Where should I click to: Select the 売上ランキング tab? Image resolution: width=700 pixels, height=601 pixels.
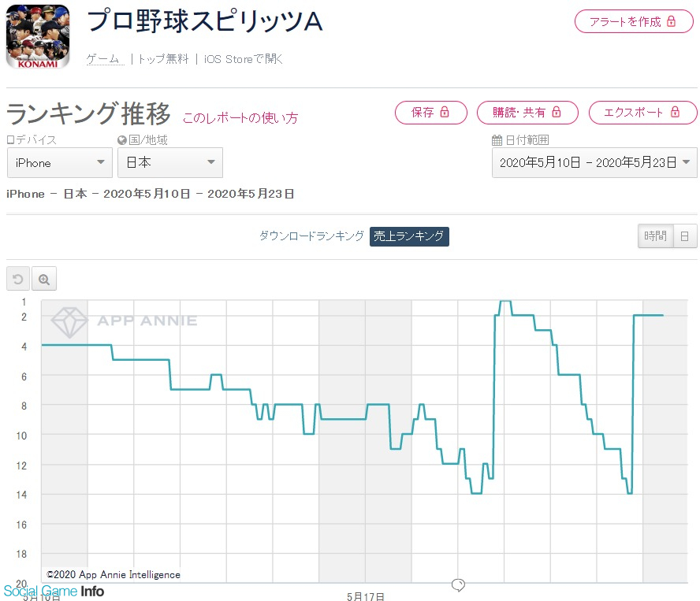coord(409,236)
